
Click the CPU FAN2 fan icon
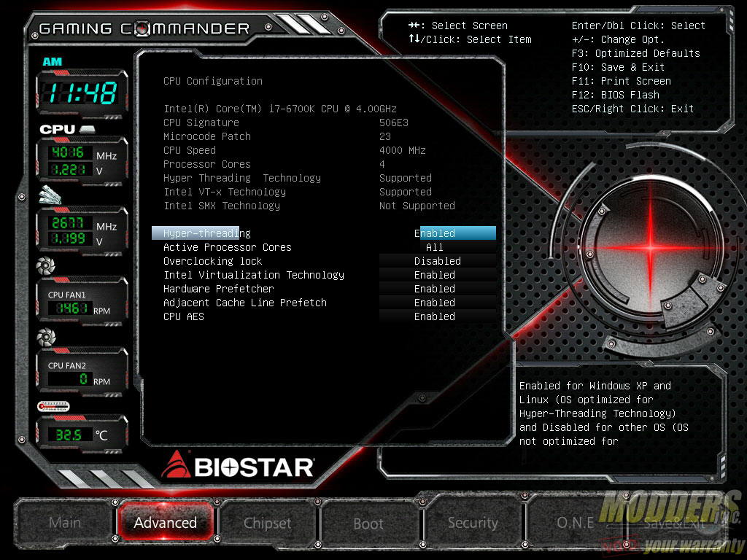click(46, 337)
